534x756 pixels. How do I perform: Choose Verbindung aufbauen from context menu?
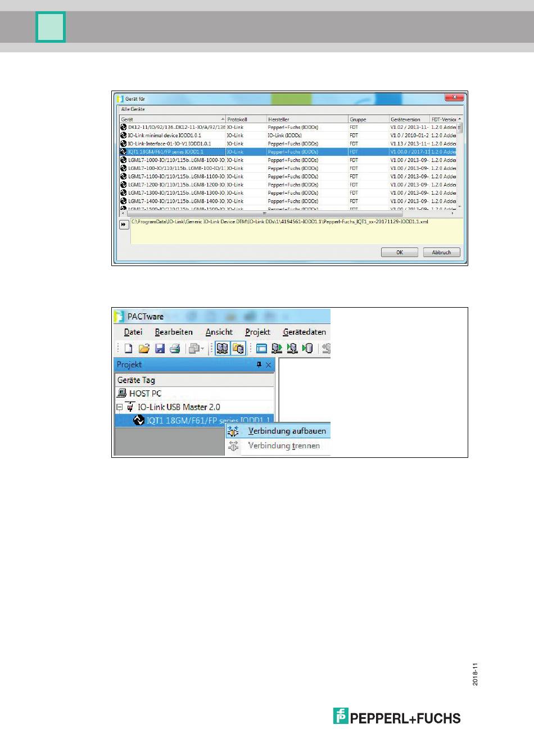click(278, 431)
